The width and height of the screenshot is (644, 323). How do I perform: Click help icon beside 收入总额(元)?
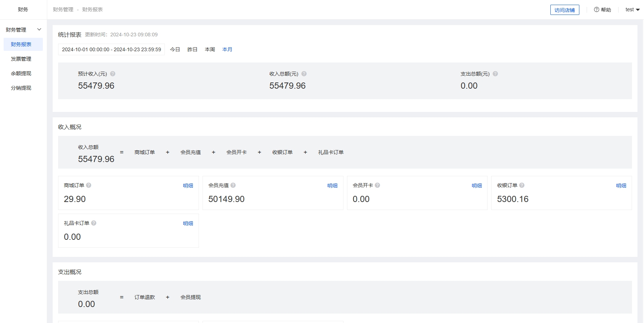[304, 74]
